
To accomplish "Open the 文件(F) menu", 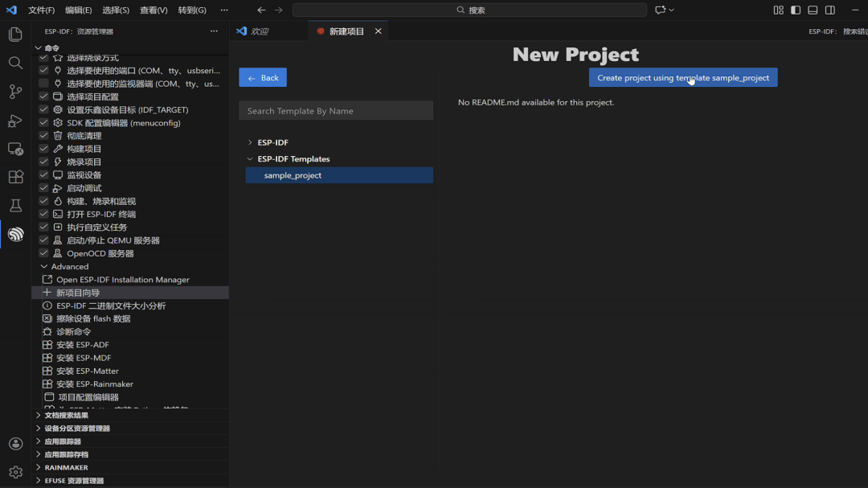I will pyautogui.click(x=42, y=10).
